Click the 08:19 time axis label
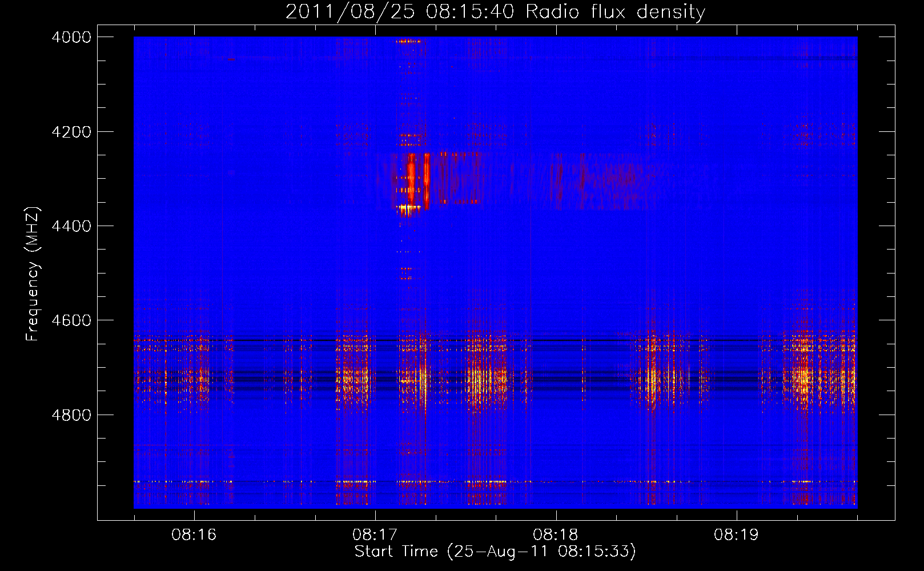Viewport: 924px width, 571px height. pyautogui.click(x=737, y=534)
